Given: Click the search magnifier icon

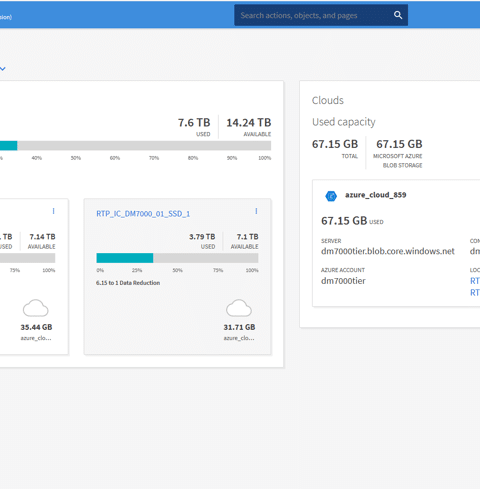Looking at the screenshot, I should [x=398, y=15].
